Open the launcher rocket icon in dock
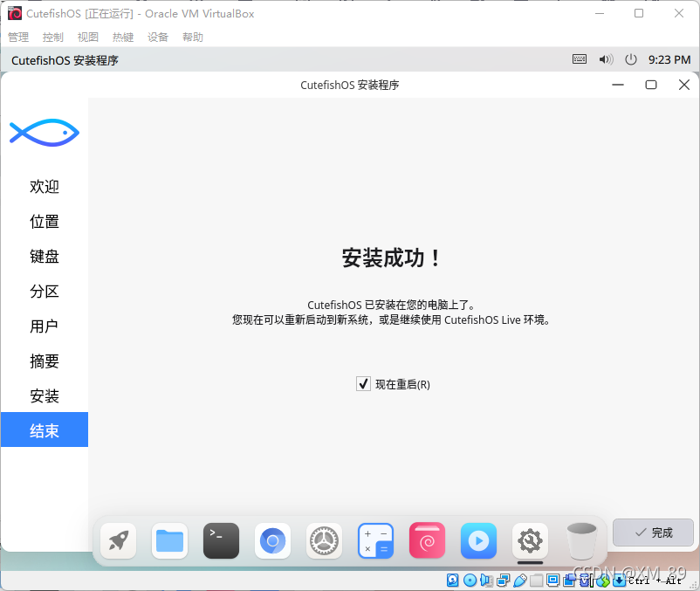 tap(119, 540)
